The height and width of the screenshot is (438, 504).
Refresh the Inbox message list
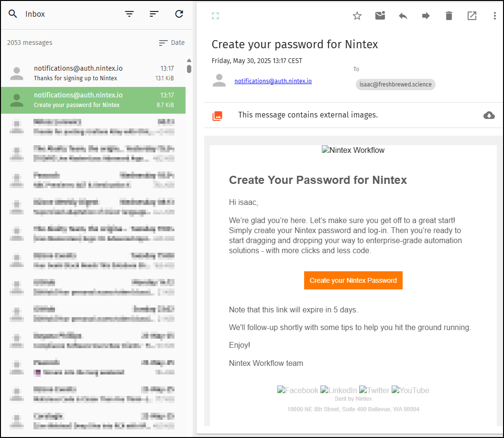[x=179, y=14]
